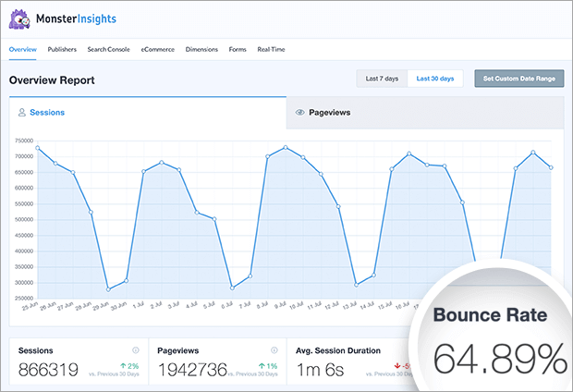Click the 500000 y-axis label
Image resolution: width=573 pixels, height=392 pixels.
[x=24, y=219]
